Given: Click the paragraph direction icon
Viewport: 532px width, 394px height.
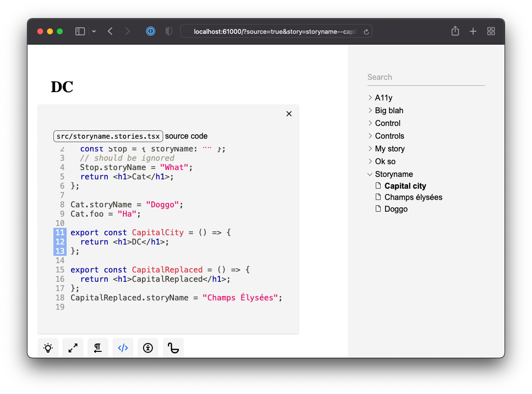Looking at the screenshot, I should click(97, 348).
